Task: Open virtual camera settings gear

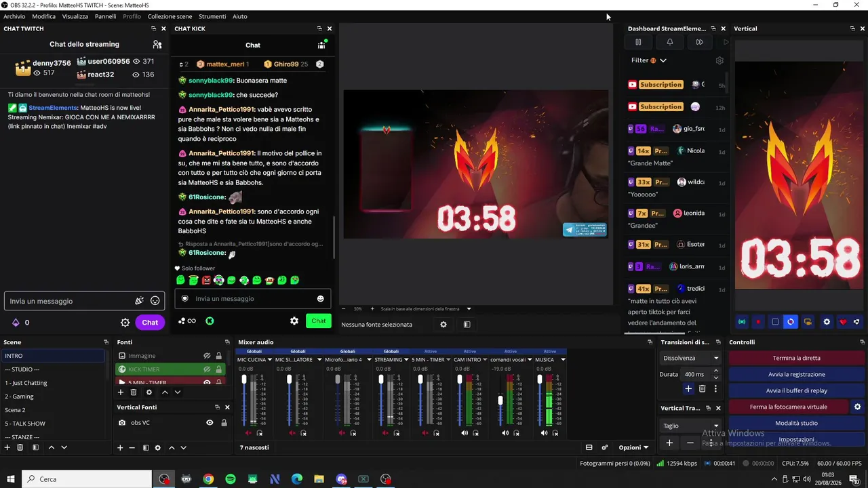Action: [x=857, y=407]
